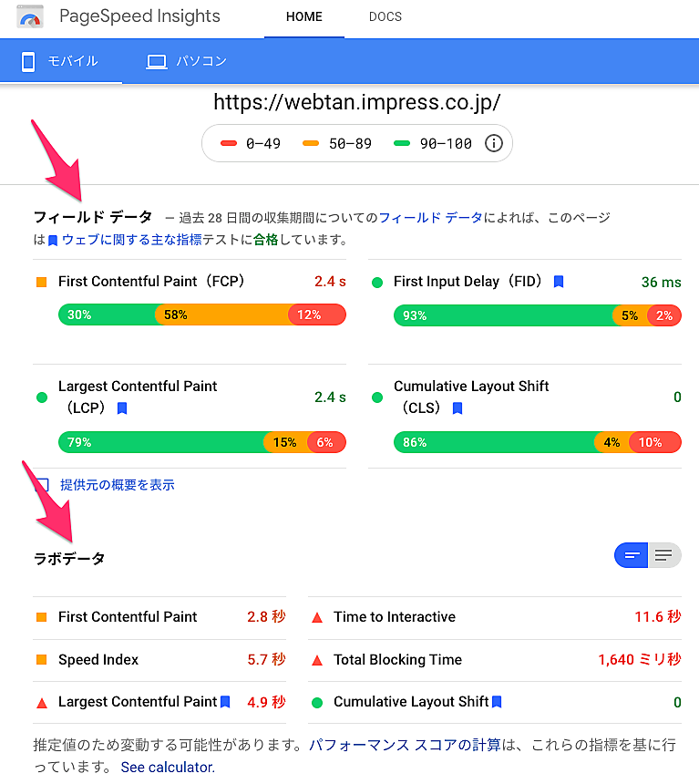Click the PageSpeed Insights speedometer logo

click(x=30, y=16)
